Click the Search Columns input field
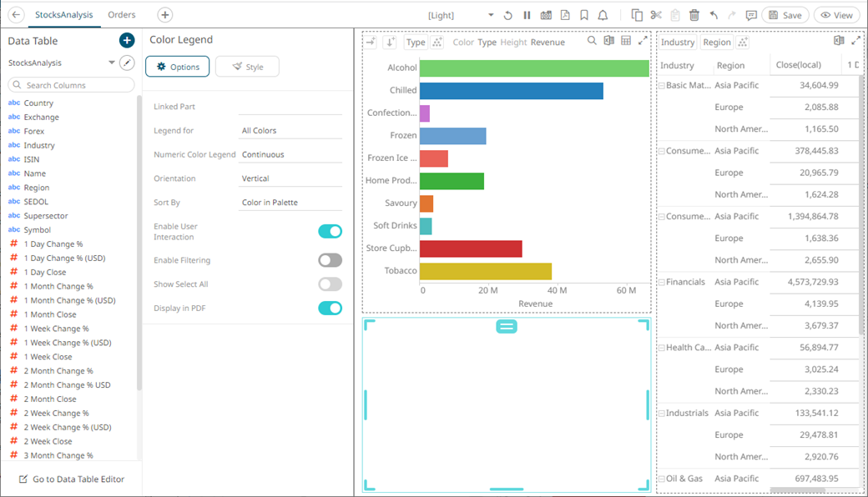868x497 pixels. pyautogui.click(x=72, y=85)
